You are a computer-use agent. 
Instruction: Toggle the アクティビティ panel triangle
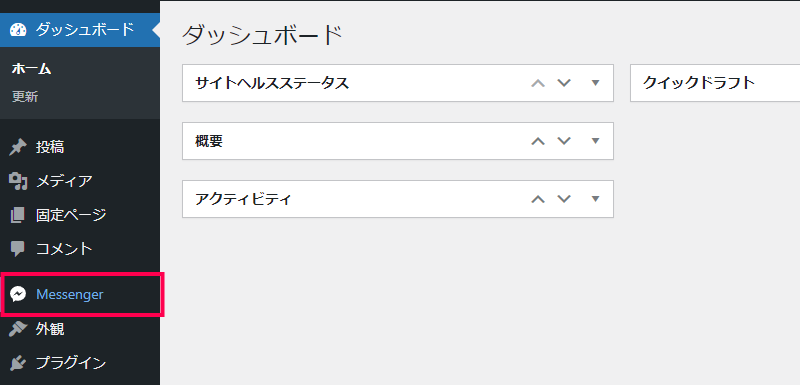(595, 199)
